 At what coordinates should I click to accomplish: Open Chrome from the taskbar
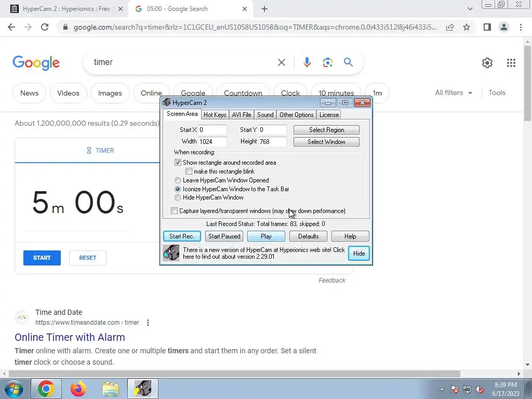coord(46,389)
